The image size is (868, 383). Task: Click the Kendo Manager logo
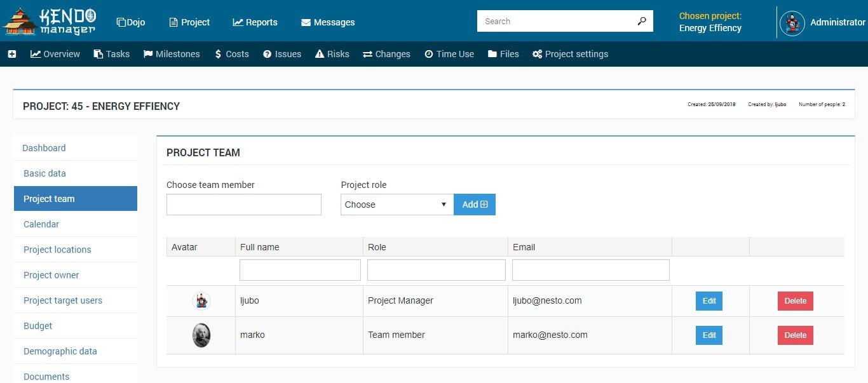[x=50, y=21]
